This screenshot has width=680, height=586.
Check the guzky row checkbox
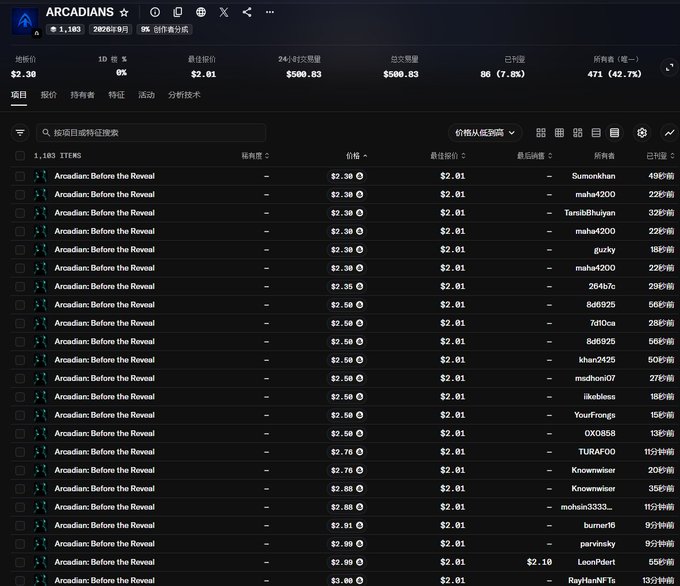(20, 250)
